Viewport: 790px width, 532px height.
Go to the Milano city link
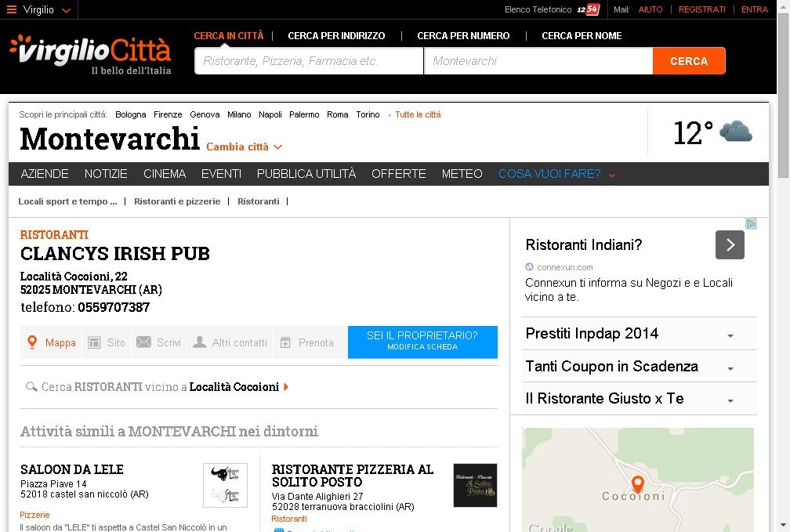239,114
